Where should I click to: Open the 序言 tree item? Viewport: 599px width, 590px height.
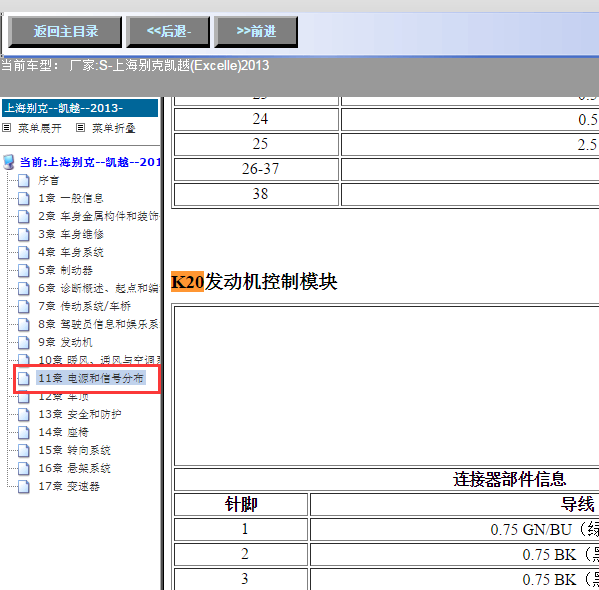tap(48, 180)
